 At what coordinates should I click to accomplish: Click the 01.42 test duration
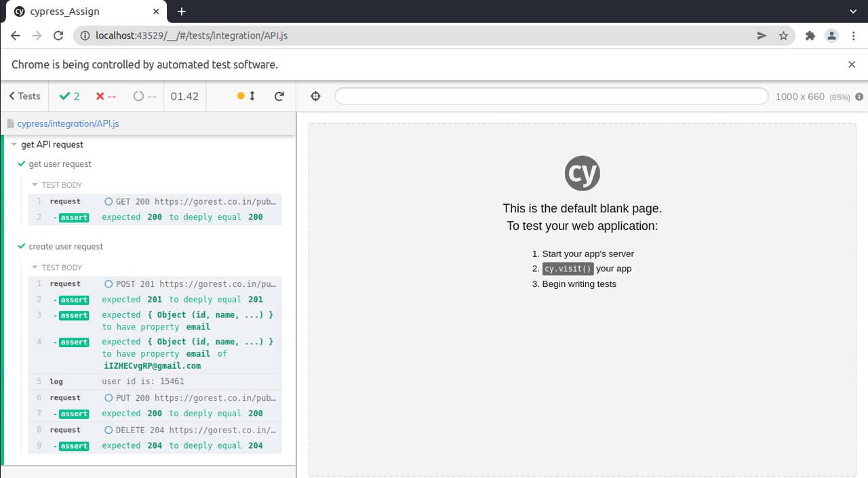pyautogui.click(x=184, y=96)
